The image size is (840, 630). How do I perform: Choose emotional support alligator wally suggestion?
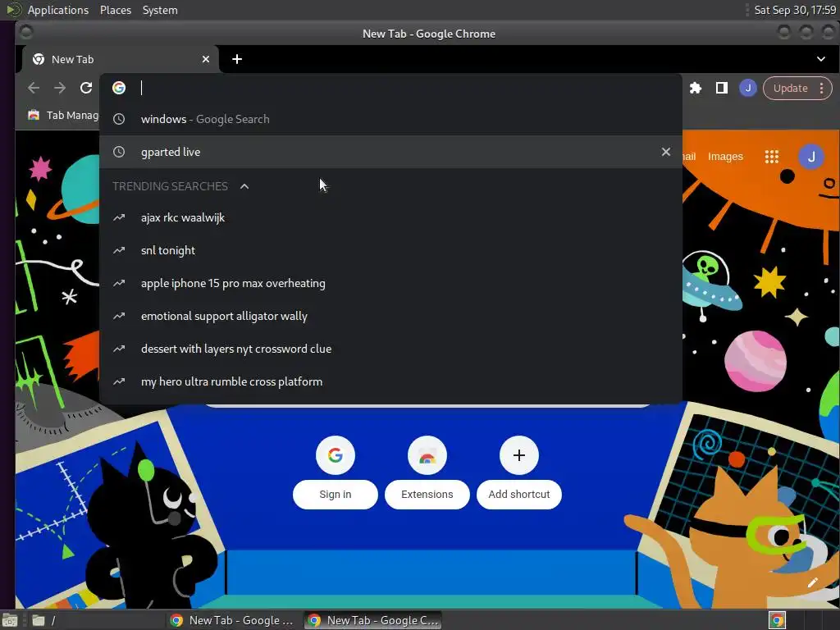click(x=390, y=316)
